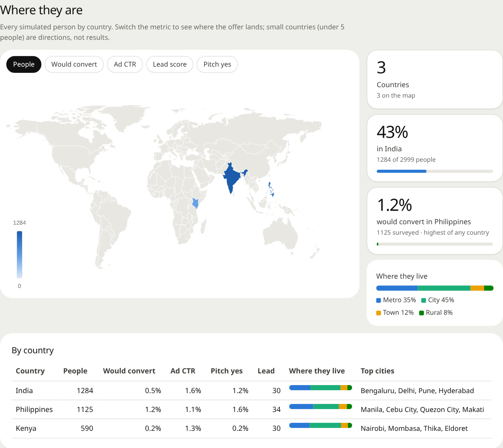Viewport: 503px width, 448px height.
Task: Click the City 45% legend swatch
Action: [424, 300]
